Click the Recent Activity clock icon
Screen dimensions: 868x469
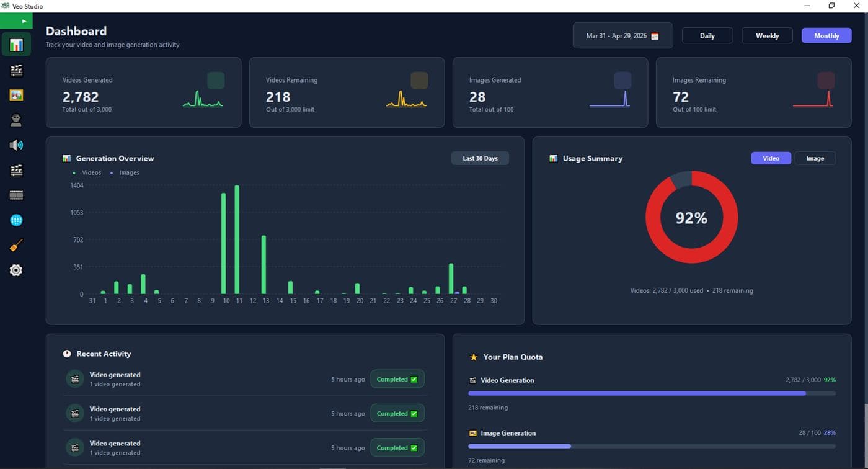tap(67, 354)
